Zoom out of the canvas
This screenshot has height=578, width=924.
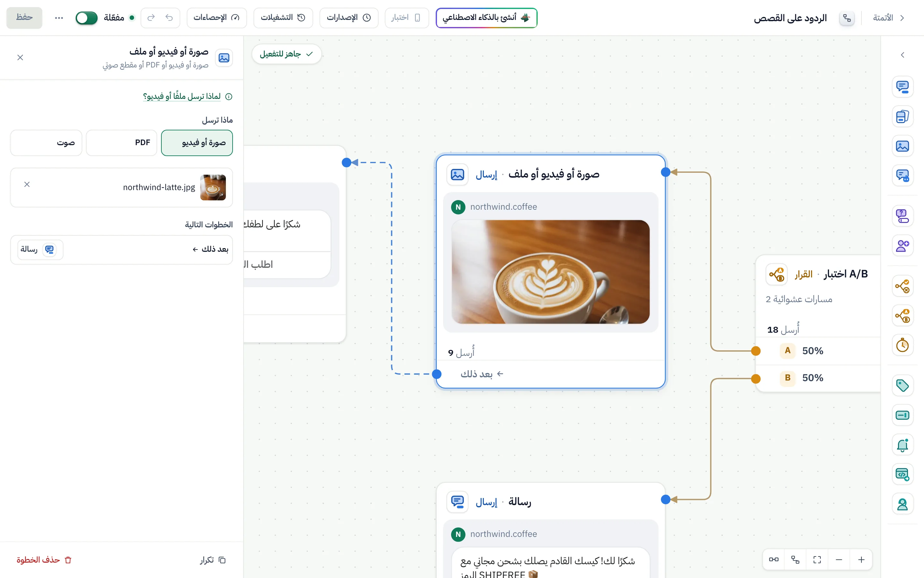tap(839, 560)
